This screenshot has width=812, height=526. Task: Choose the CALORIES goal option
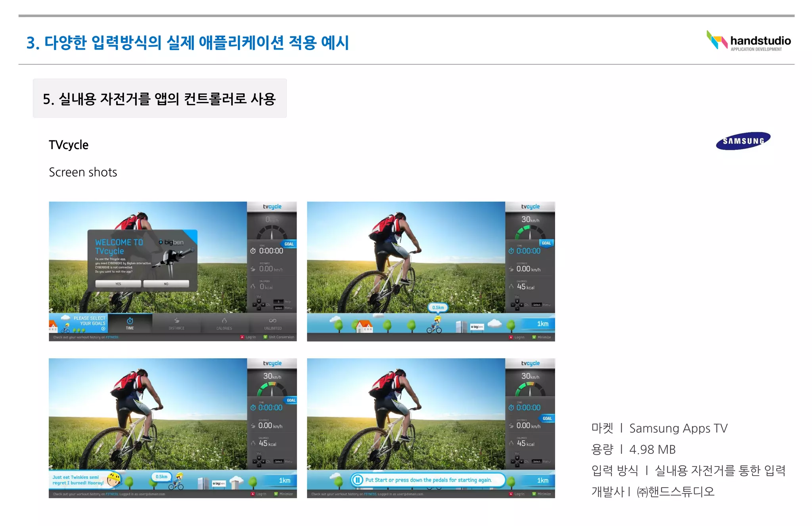coord(224,323)
